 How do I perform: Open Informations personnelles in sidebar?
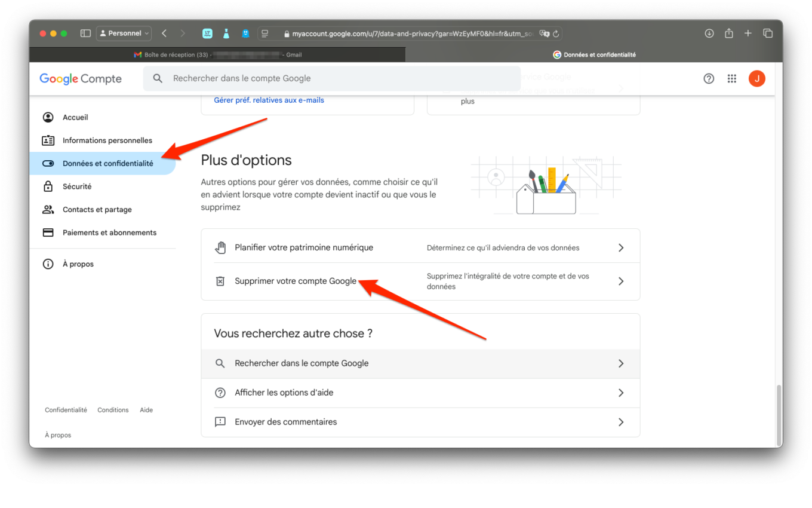103,140
